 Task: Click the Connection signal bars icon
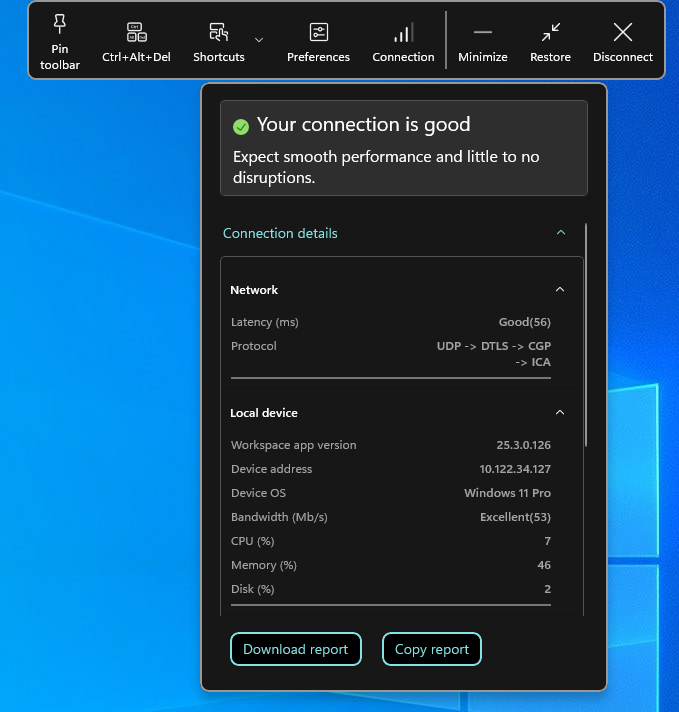point(403,32)
